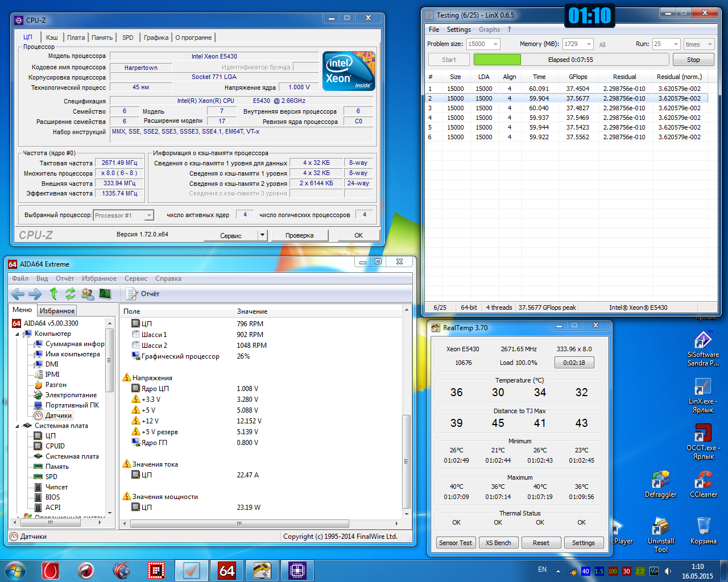This screenshot has height=582, width=728.
Task: Open the Run count dropdown in LinX
Action: 676,44
